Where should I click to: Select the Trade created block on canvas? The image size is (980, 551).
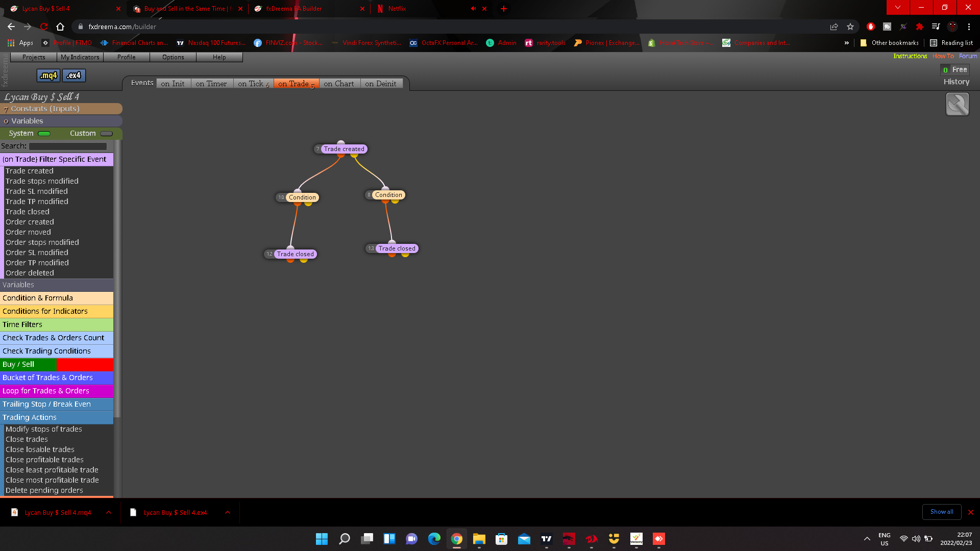(344, 149)
